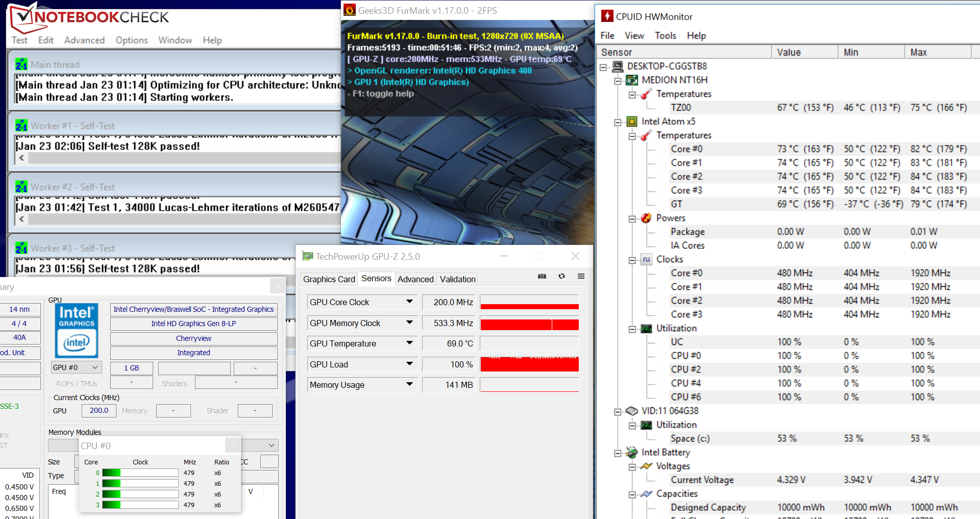Viewport: 980px width, 519px height.
Task: Click the Voltages icon under Intel Battery
Action: [x=646, y=466]
